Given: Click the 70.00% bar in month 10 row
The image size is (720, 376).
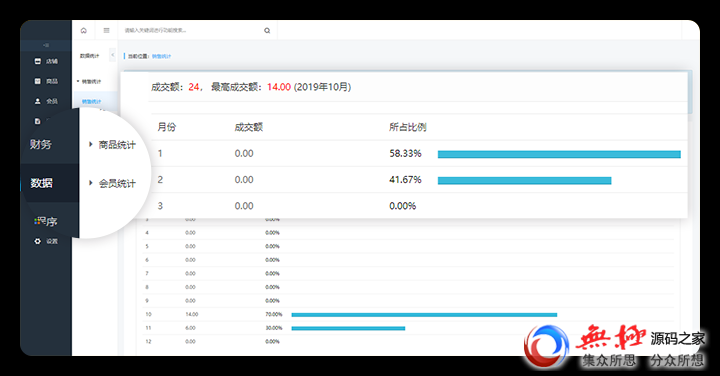Looking at the screenshot, I should pos(424,315).
